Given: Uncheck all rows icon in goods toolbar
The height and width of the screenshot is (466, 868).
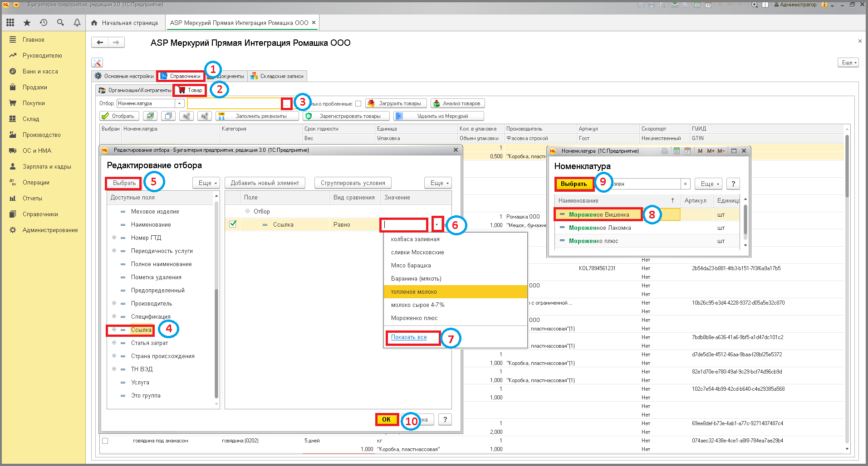Looking at the screenshot, I should point(168,116).
